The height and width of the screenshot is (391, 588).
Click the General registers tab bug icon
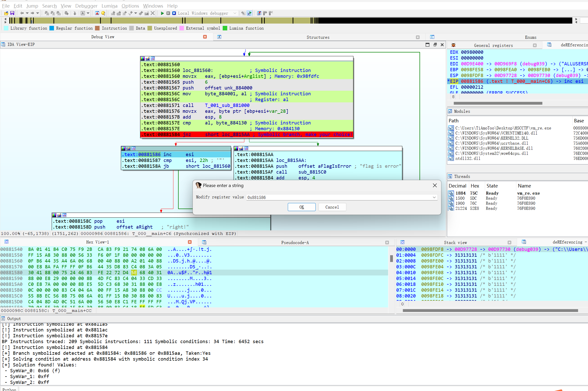click(x=453, y=45)
